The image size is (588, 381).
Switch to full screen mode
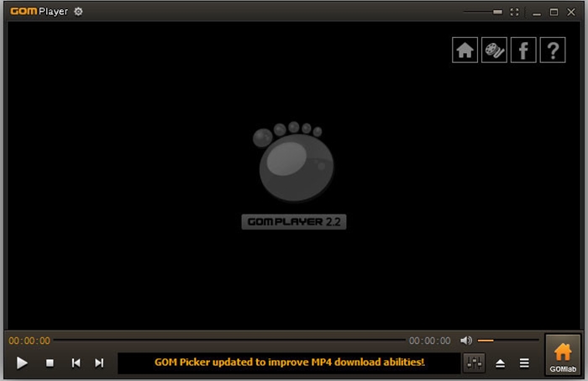click(x=514, y=12)
